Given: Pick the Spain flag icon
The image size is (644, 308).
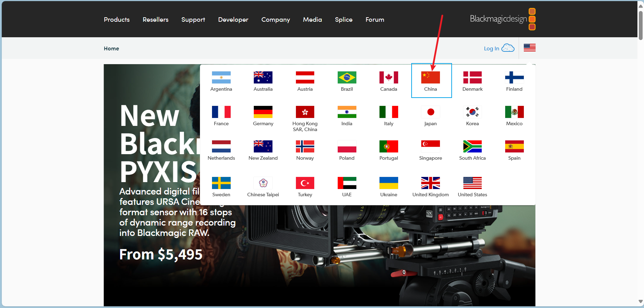Looking at the screenshot, I should pos(514,146).
